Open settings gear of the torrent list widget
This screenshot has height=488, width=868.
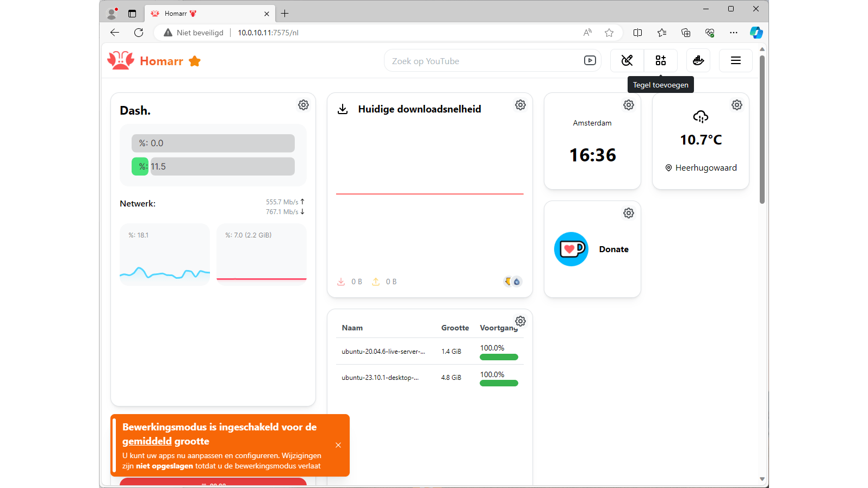(520, 321)
